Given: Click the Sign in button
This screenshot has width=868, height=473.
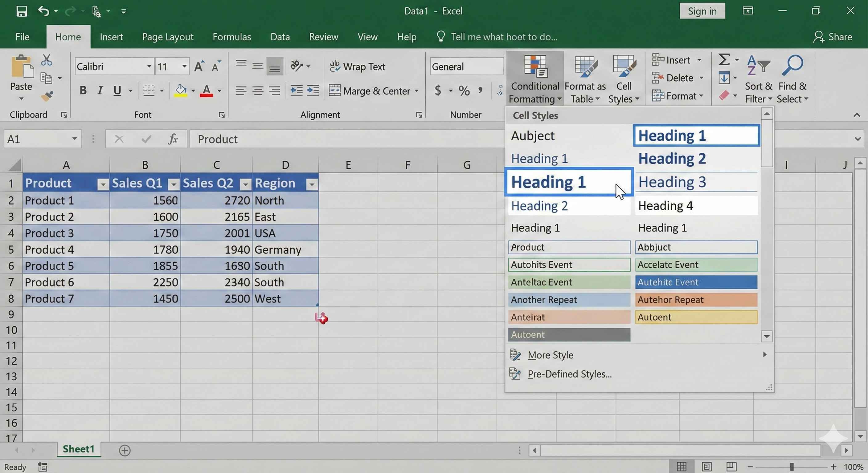Looking at the screenshot, I should click(702, 11).
